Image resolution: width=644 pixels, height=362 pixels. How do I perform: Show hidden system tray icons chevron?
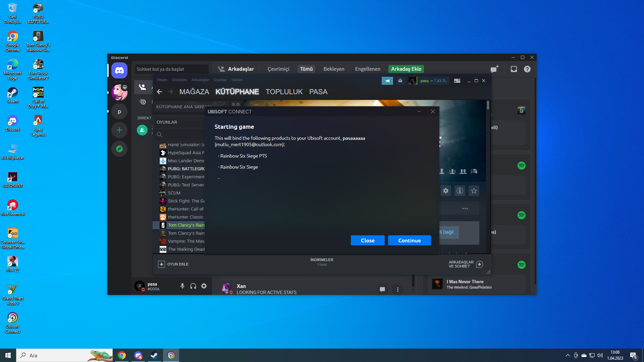(568, 355)
